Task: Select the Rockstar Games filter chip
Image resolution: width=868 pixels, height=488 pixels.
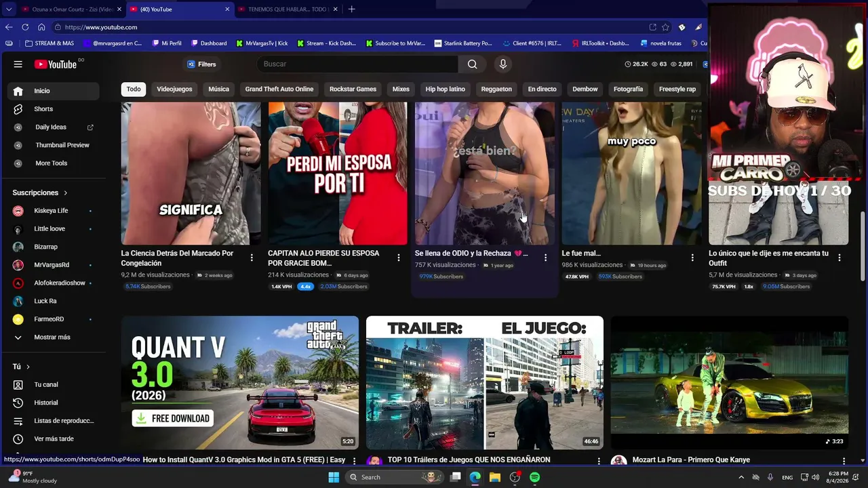Action: point(353,89)
